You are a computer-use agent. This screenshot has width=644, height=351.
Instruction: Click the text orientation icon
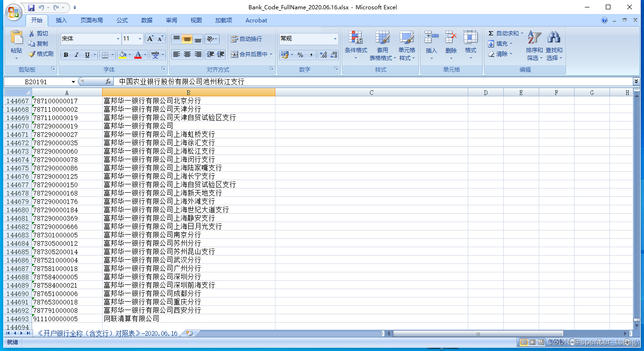[210, 39]
